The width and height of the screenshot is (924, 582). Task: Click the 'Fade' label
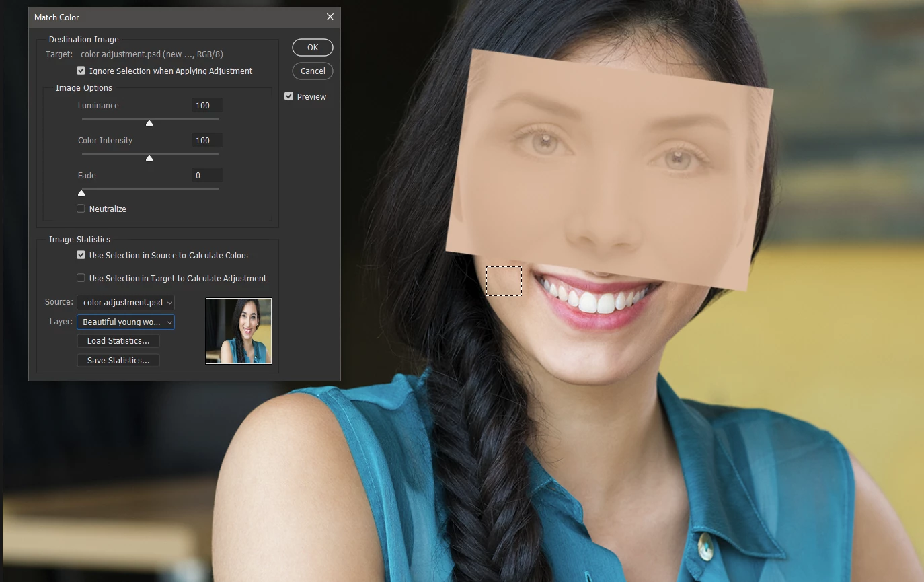(87, 176)
